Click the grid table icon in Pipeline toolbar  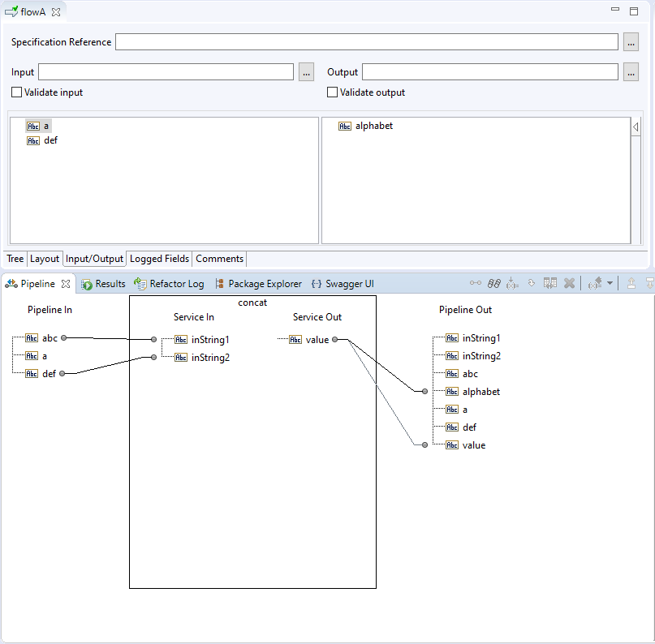550,284
